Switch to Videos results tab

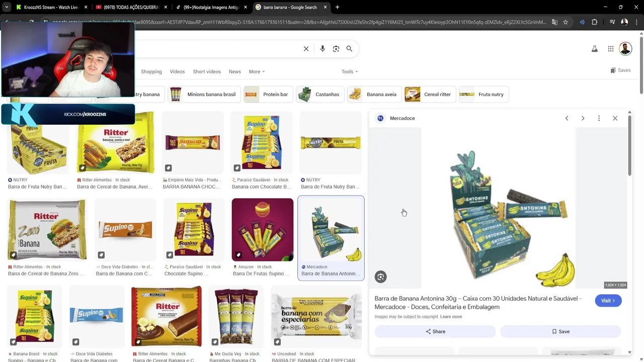tap(177, 71)
